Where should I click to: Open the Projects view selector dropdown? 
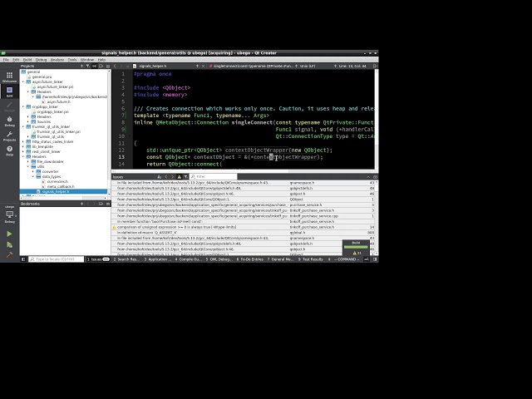point(81,66)
